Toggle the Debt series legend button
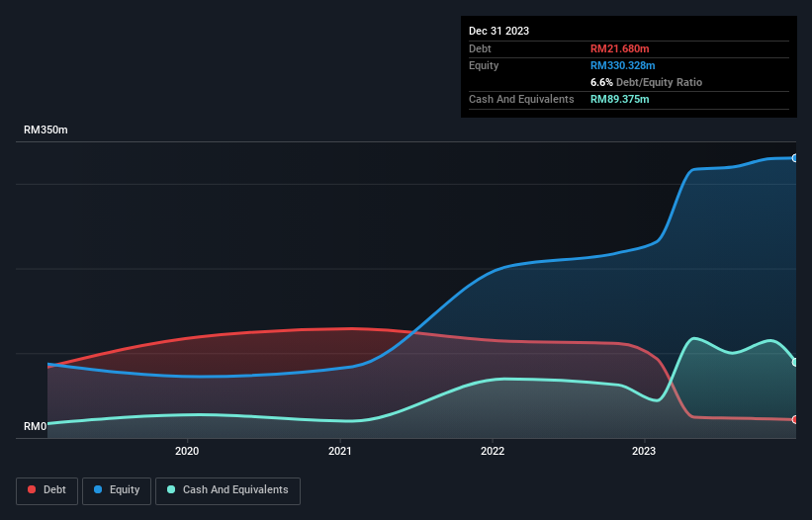The width and height of the screenshot is (812, 520). pos(47,490)
